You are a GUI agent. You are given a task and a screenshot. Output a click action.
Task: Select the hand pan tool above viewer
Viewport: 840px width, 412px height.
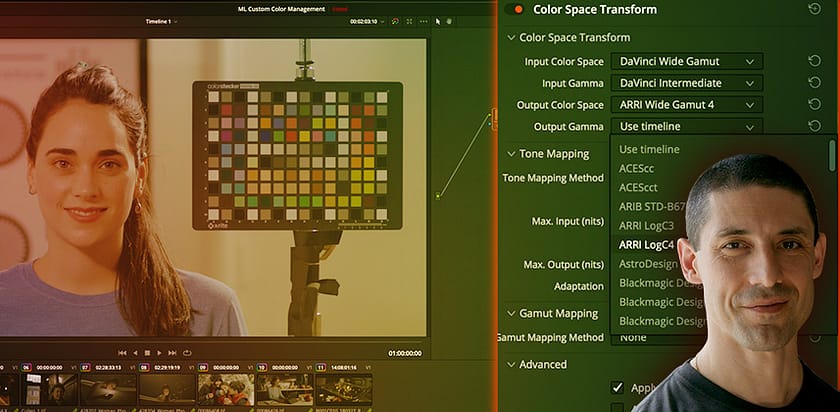click(449, 21)
